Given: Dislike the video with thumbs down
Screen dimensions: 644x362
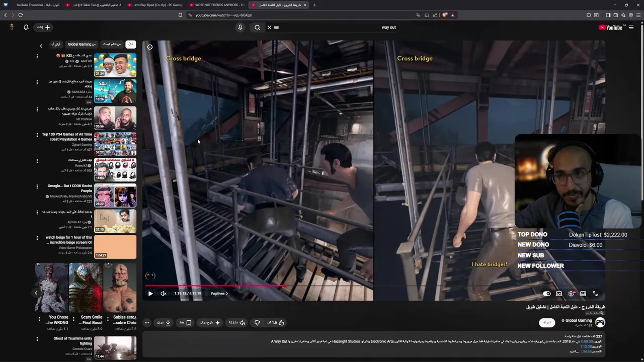Looking at the screenshot, I should point(257,323).
